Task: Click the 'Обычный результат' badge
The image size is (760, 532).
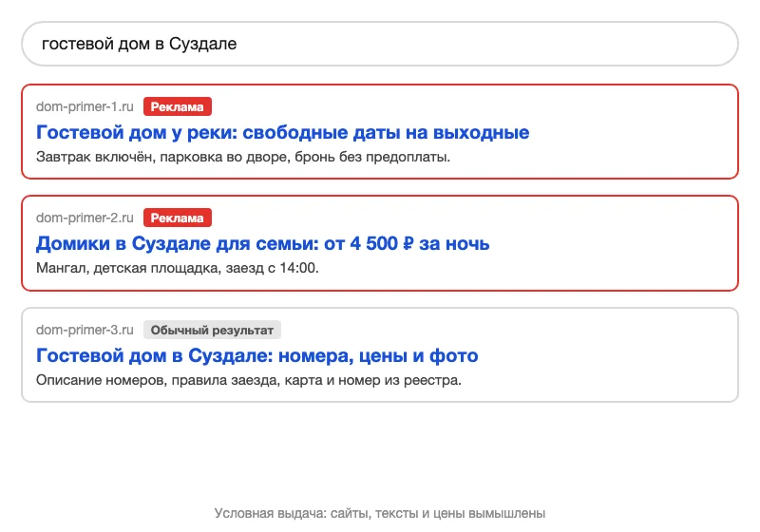Action: [x=212, y=330]
